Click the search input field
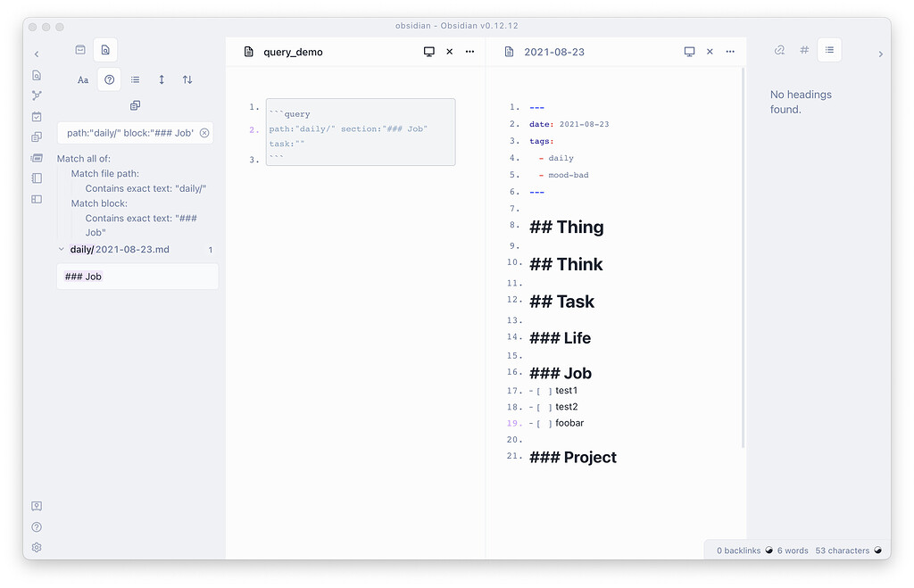 129,133
